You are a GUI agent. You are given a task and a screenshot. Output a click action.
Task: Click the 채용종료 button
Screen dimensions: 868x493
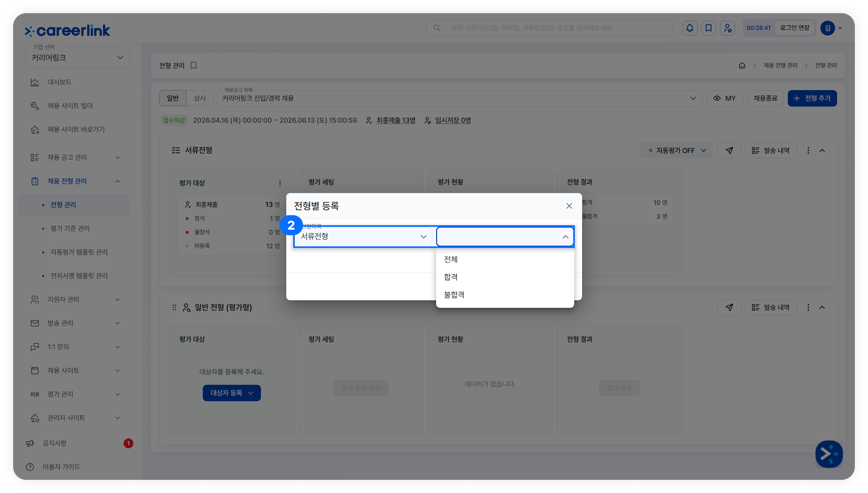tap(765, 98)
